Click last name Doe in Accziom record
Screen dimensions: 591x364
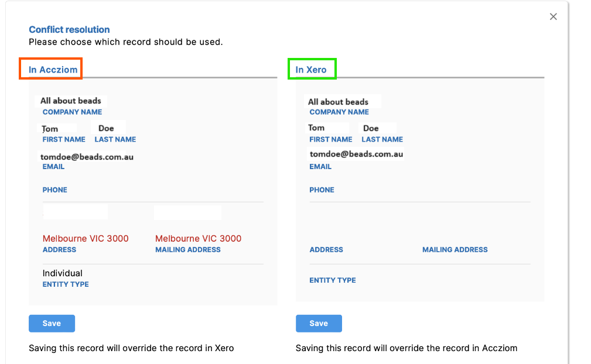(x=106, y=128)
